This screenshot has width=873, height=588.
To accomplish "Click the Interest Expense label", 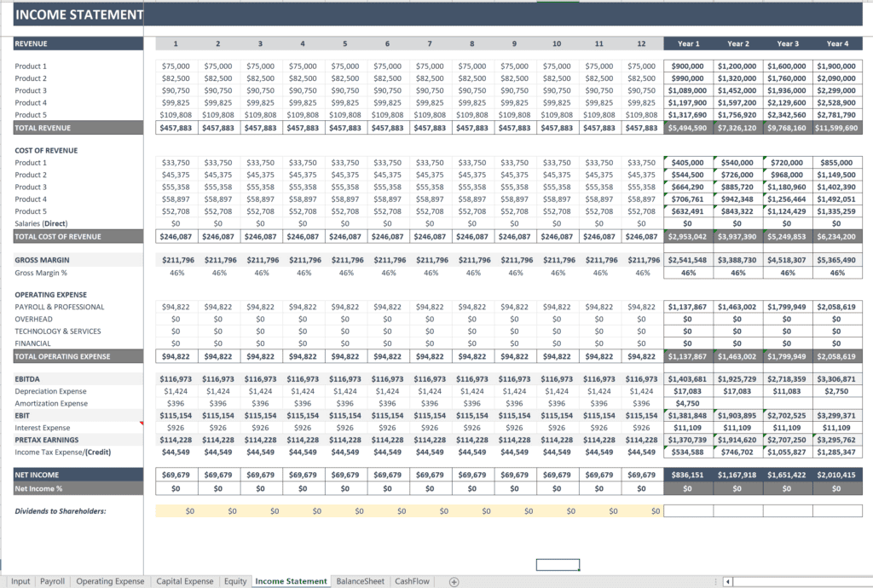I will [x=43, y=428].
